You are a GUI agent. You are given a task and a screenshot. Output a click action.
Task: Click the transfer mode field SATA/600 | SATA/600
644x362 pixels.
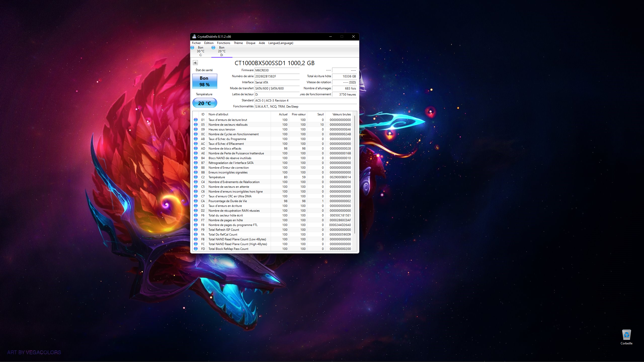coord(277,88)
